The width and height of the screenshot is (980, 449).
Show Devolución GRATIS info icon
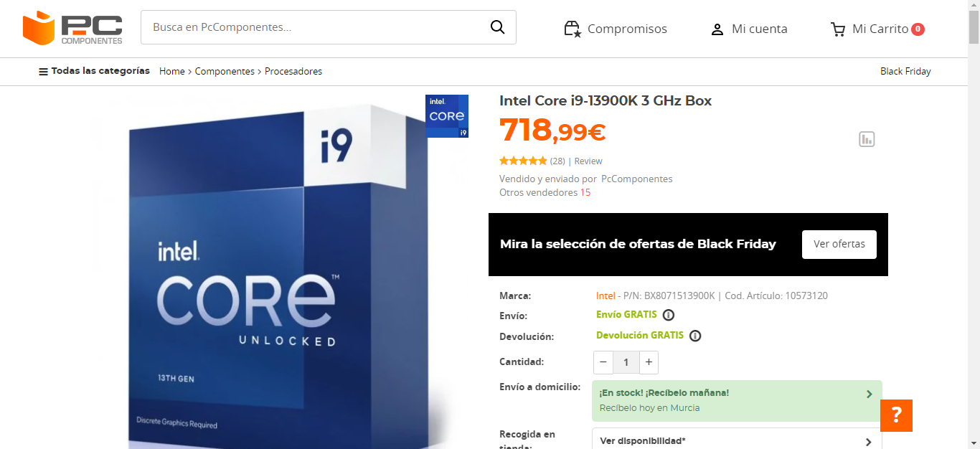[x=695, y=336]
